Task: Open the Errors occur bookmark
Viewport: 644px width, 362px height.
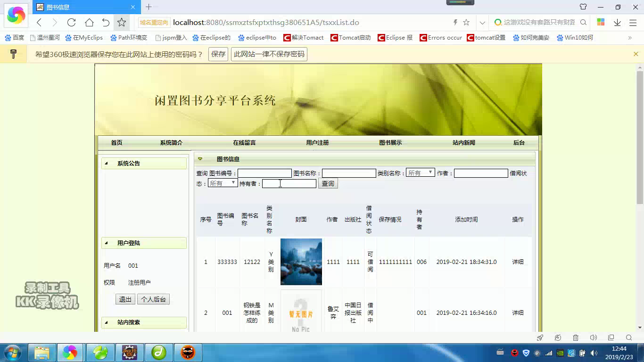Action: coord(441,38)
